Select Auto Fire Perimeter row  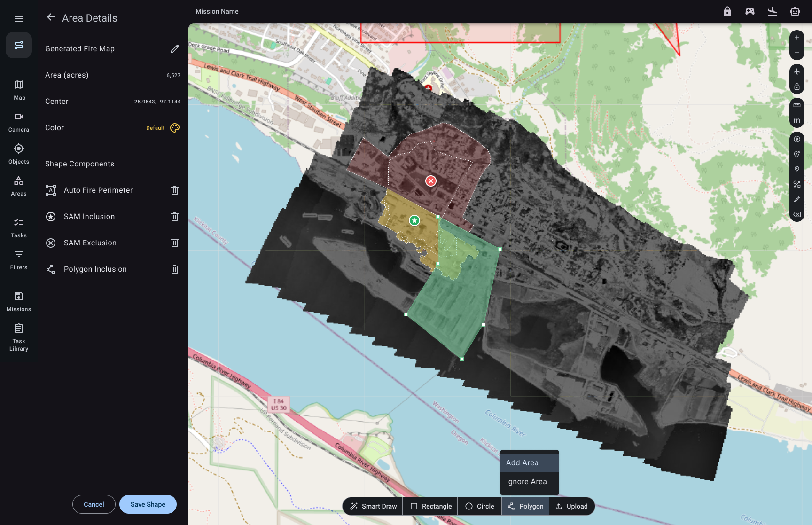113,190
